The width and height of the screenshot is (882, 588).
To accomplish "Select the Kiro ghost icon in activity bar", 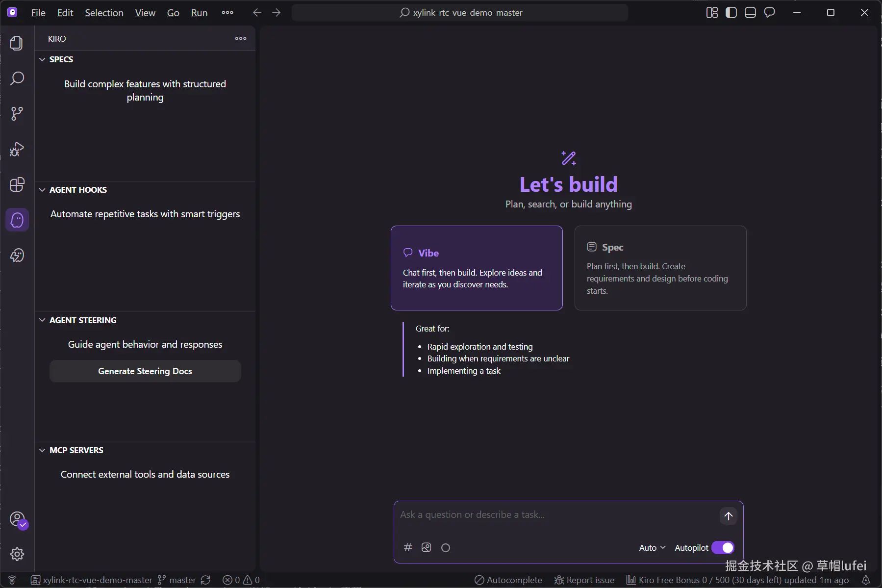I will [17, 220].
